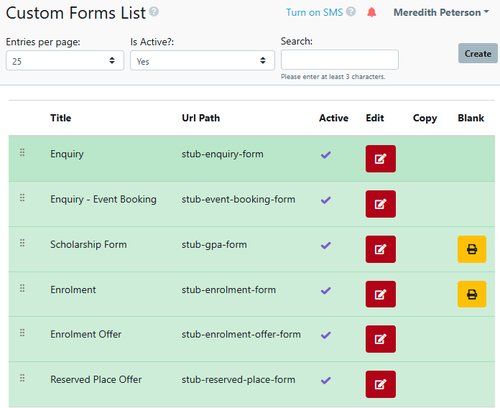Edit the Reserved Place Offer form
Screen dimensions: 500x408
click(x=381, y=384)
